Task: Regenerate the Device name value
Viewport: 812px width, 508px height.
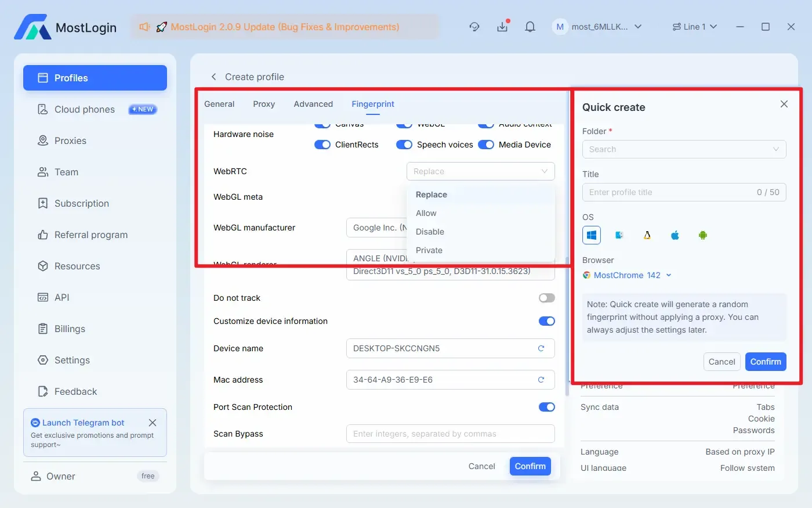Action: pyautogui.click(x=541, y=348)
